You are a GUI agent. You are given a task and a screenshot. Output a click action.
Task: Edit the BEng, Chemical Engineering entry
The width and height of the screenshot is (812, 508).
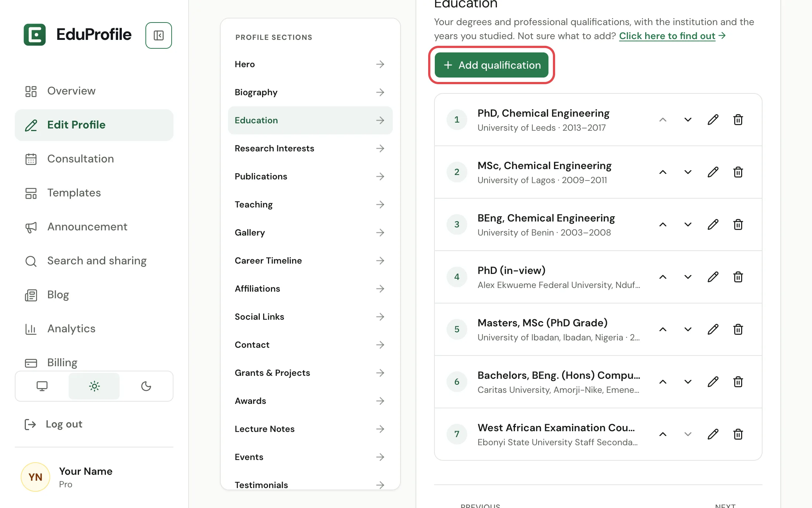pyautogui.click(x=713, y=224)
